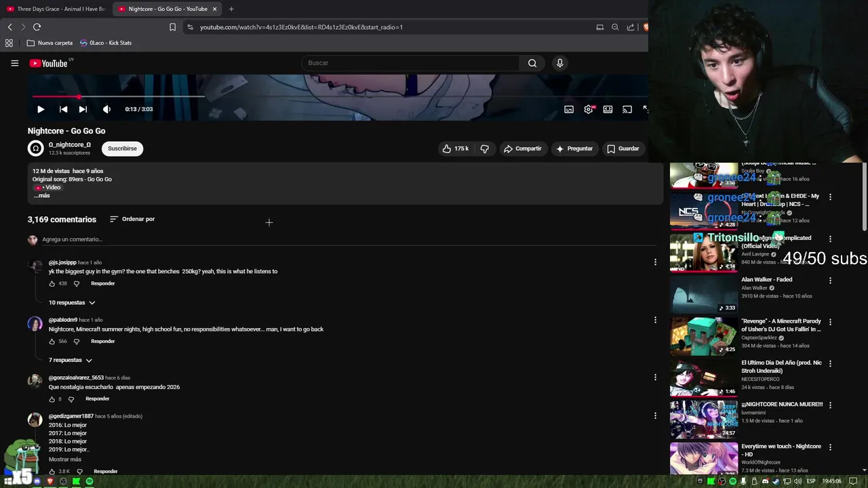Screen dimensions: 868x488
Task: Click the Agrega un comentario field
Action: tap(349, 239)
